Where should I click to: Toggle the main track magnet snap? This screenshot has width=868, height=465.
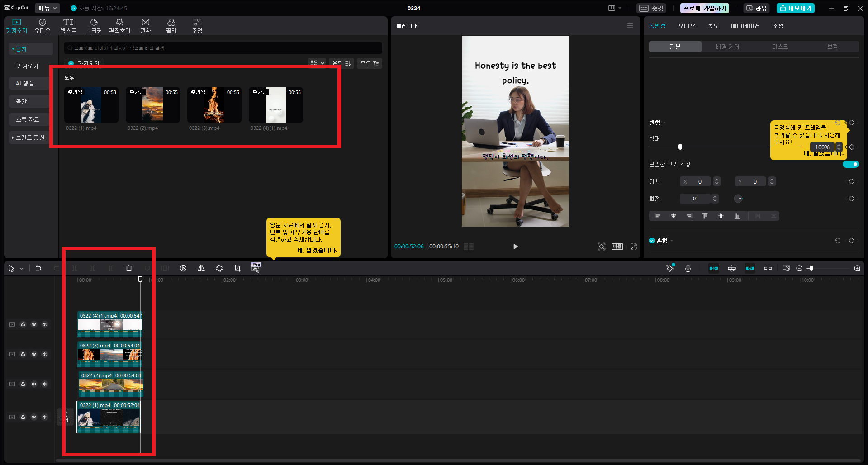pyautogui.click(x=714, y=268)
